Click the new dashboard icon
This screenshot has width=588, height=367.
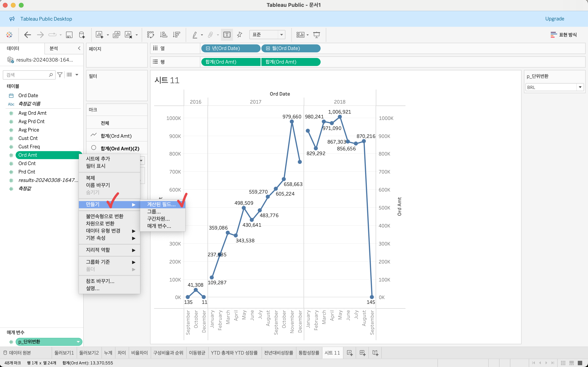click(x=362, y=353)
